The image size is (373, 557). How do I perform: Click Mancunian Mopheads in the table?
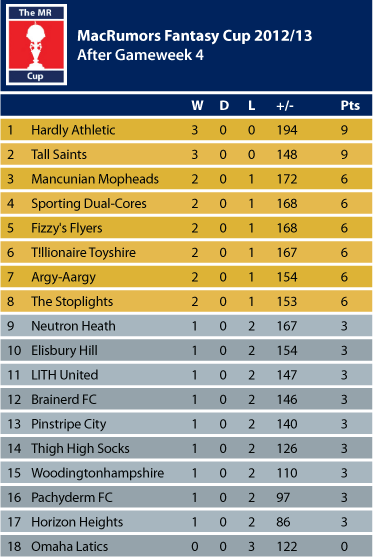(95, 179)
